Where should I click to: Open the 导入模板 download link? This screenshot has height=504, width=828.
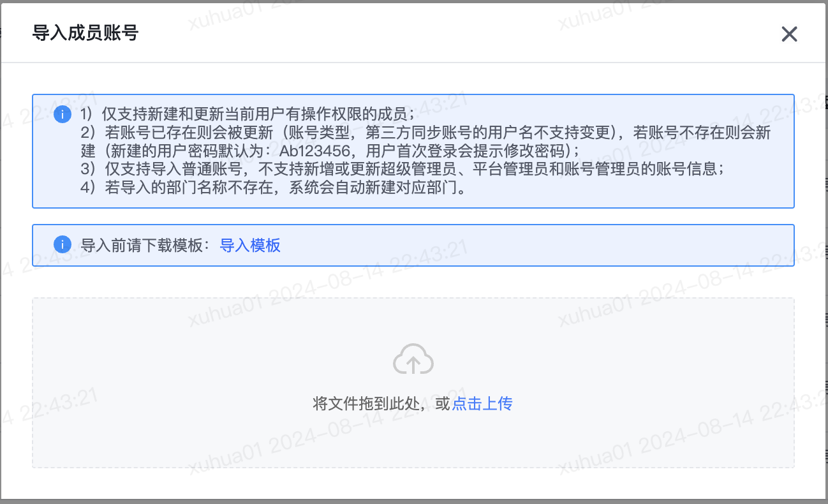pyautogui.click(x=250, y=245)
